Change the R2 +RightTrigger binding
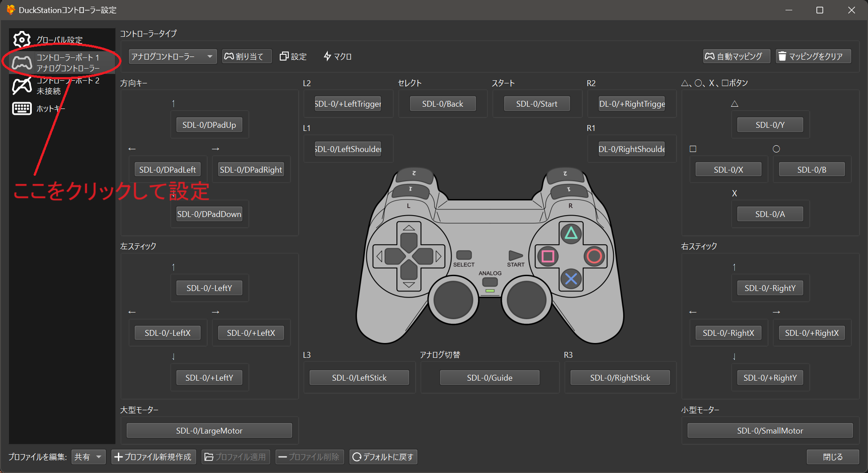868x473 pixels. point(632,104)
